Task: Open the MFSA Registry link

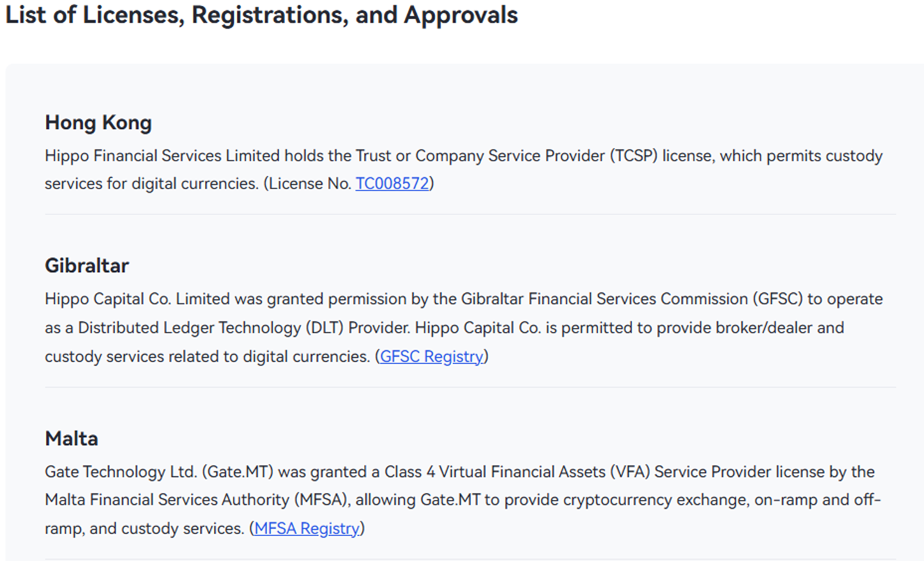Action: pos(307,528)
